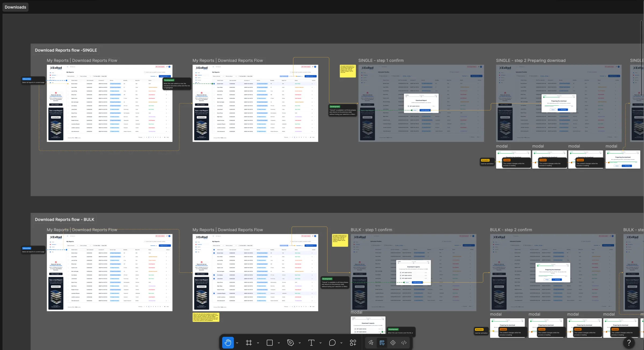Select the "Download Reports flow -SINGLE" section title
Viewport: 644px width, 350px height.
tap(66, 50)
